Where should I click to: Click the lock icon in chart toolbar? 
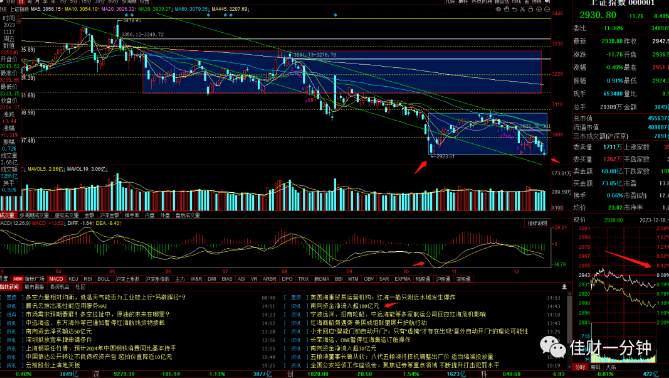click(531, 9)
